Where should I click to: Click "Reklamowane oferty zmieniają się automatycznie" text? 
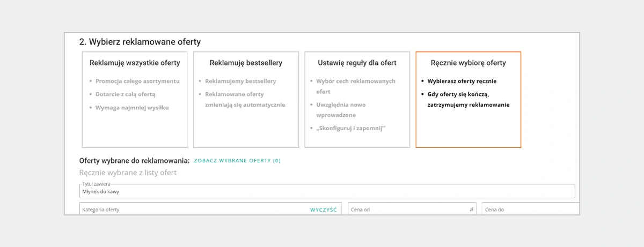click(245, 100)
